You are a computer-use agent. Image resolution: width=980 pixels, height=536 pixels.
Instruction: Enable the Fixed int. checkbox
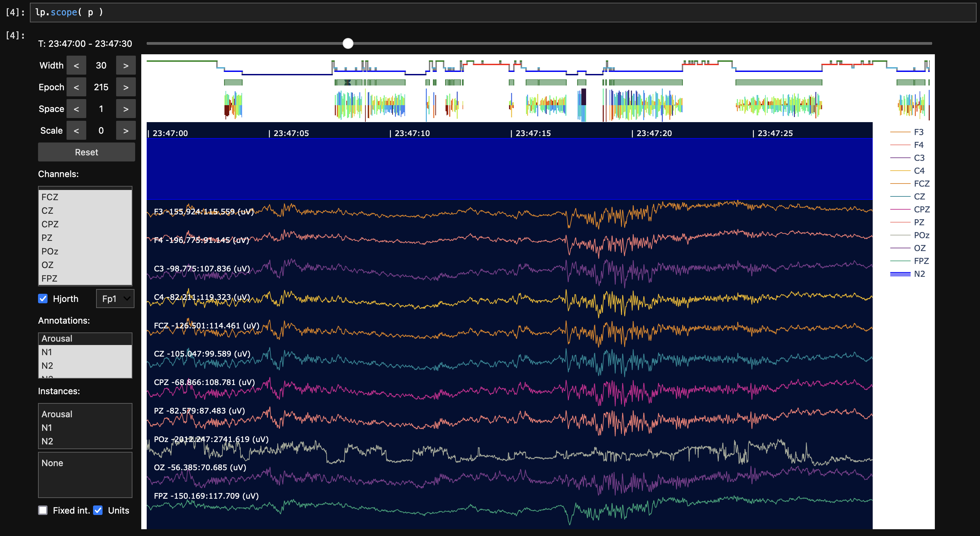[x=43, y=510]
